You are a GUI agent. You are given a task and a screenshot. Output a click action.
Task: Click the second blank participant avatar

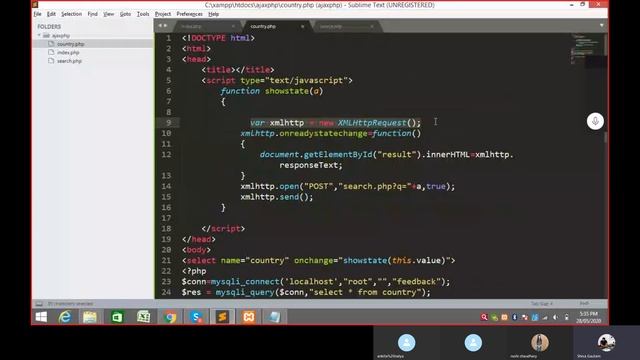pyautogui.click(x=473, y=342)
